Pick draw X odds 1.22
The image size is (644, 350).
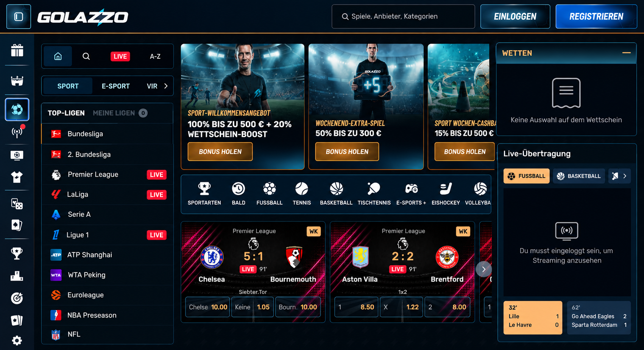point(401,307)
